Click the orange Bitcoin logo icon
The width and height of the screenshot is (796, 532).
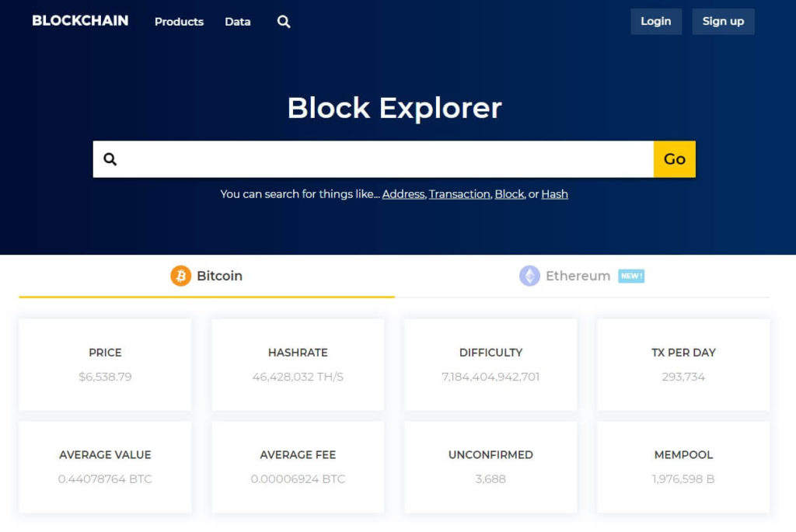tap(180, 276)
